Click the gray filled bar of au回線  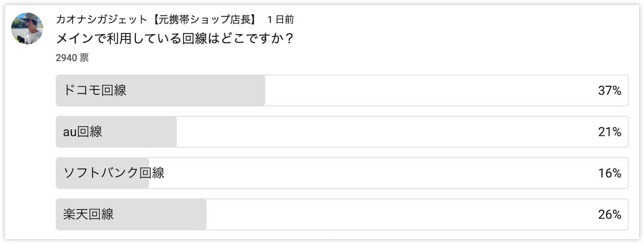pos(116,131)
